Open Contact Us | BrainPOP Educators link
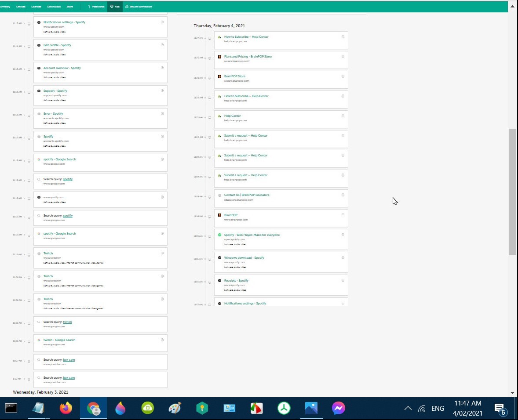This screenshot has width=518, height=420. pos(246,195)
